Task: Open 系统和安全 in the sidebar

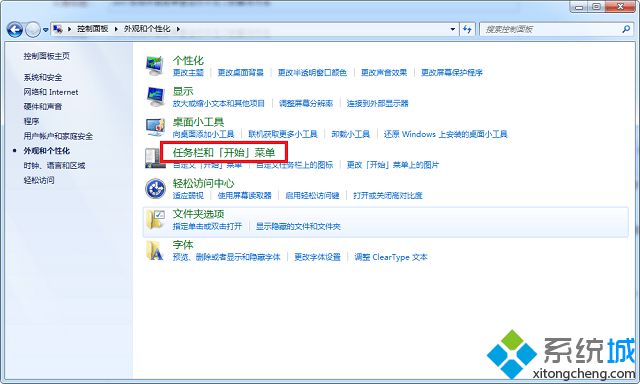Action: tap(43, 78)
